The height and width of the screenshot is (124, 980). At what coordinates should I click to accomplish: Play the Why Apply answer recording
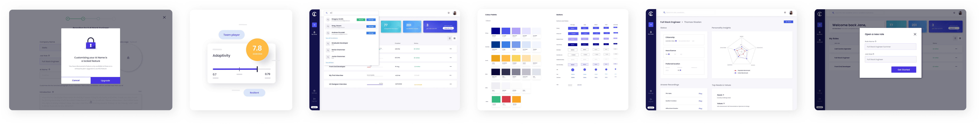[700, 94]
